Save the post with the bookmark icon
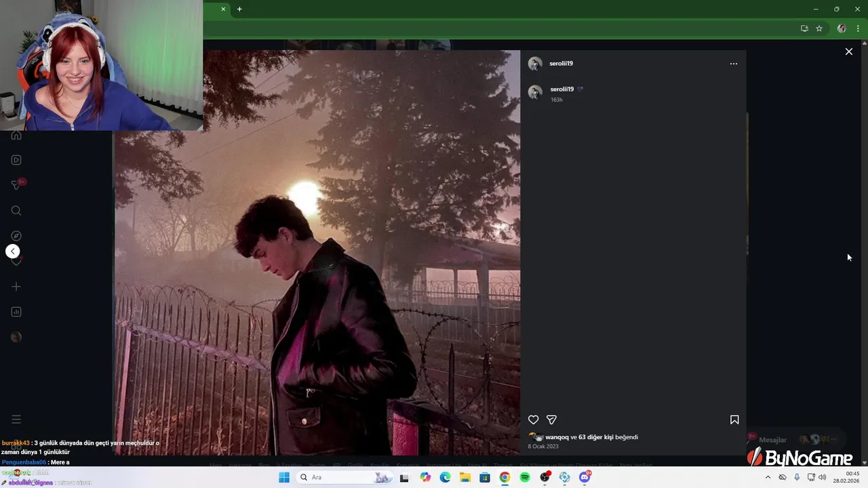 [734, 420]
